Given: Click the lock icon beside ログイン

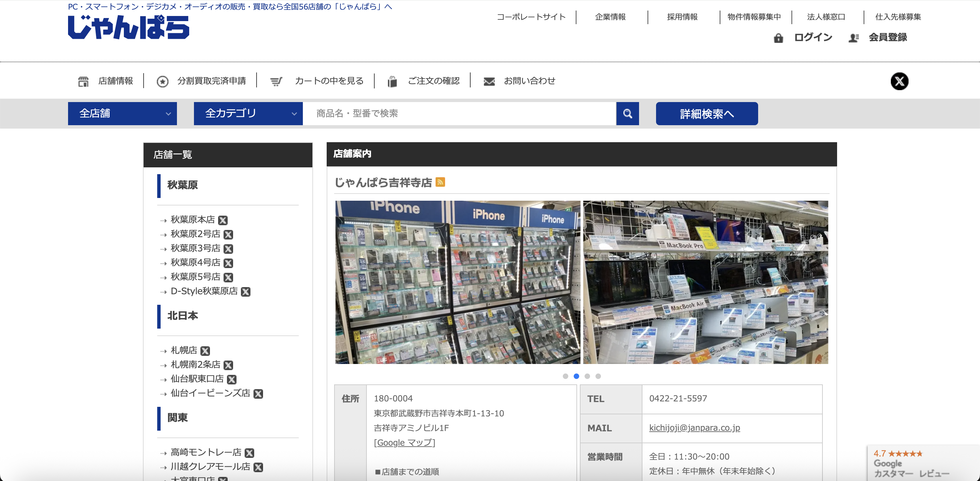Looking at the screenshot, I should click(778, 38).
